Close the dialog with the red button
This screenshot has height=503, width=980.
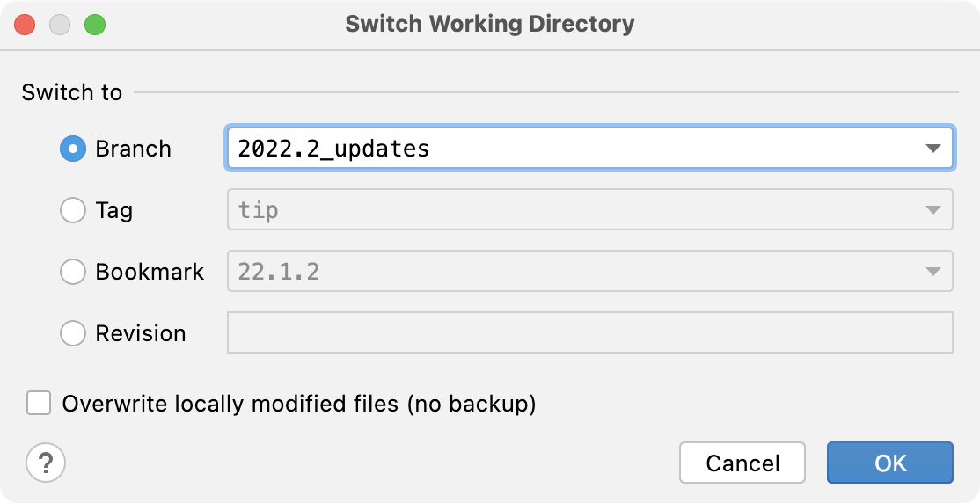coord(25,24)
